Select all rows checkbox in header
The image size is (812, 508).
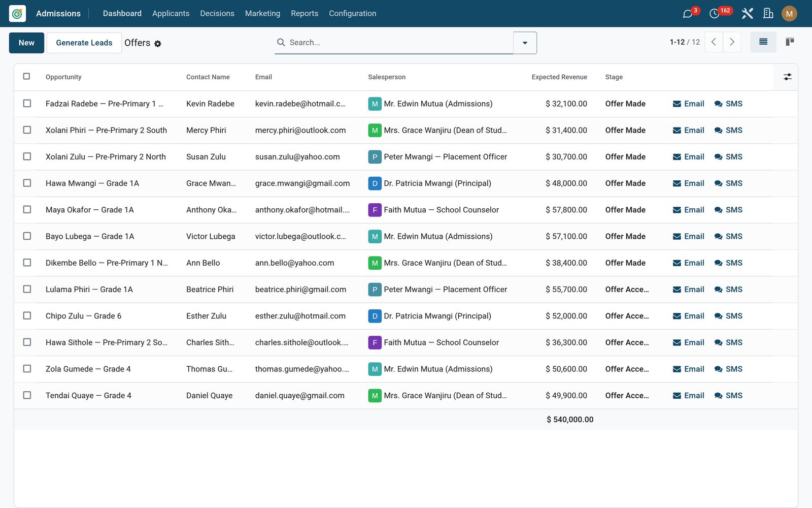click(26, 76)
